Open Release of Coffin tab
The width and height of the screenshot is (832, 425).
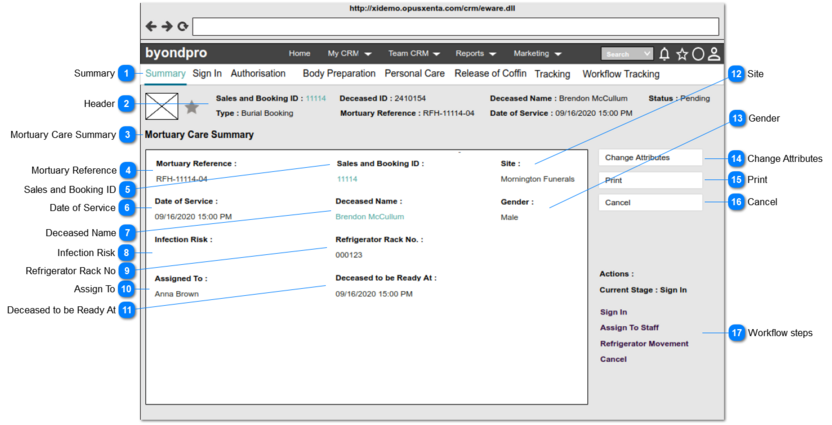click(x=490, y=74)
